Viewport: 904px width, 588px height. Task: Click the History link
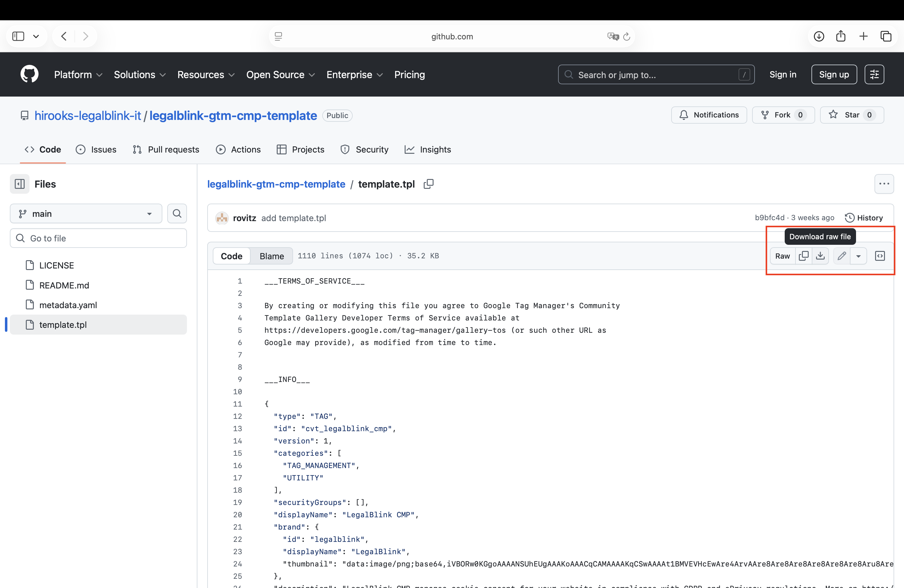(x=864, y=218)
